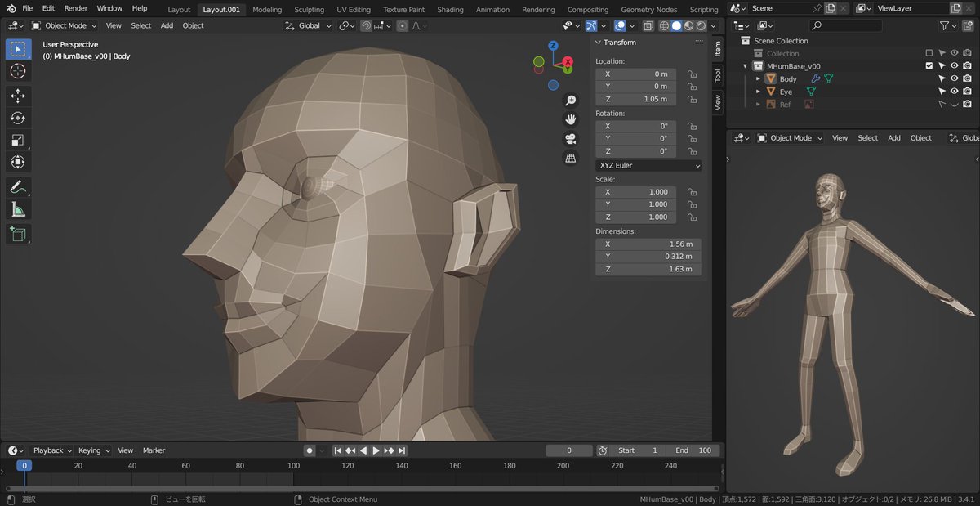Select the Move tool
The width and height of the screenshot is (980, 506).
click(18, 96)
